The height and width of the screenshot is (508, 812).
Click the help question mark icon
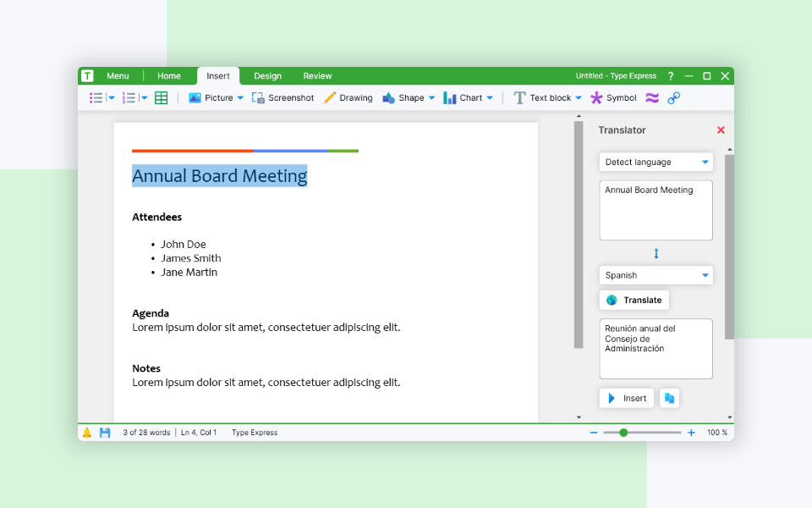pyautogui.click(x=671, y=76)
